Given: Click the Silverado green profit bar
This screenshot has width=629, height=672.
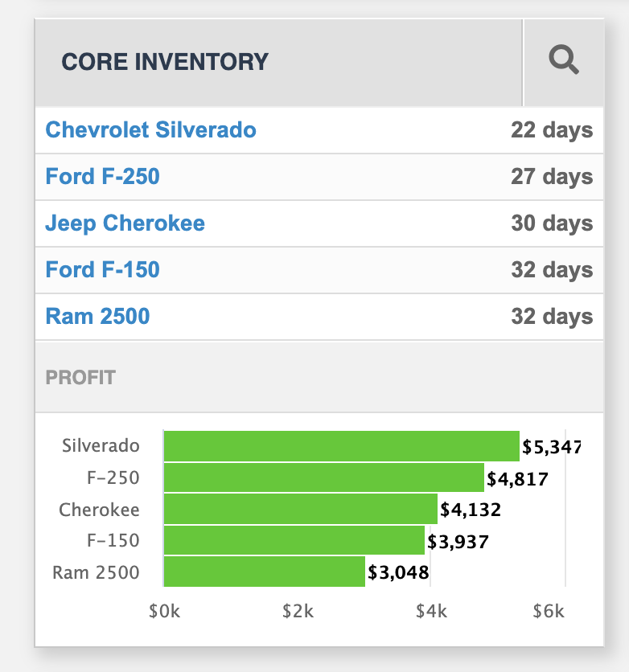Looking at the screenshot, I should [341, 446].
